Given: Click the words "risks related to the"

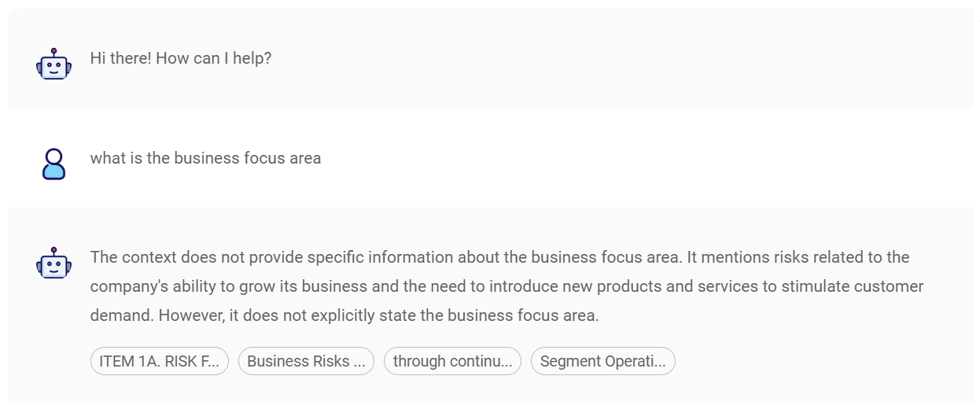Looking at the screenshot, I should (x=842, y=257).
